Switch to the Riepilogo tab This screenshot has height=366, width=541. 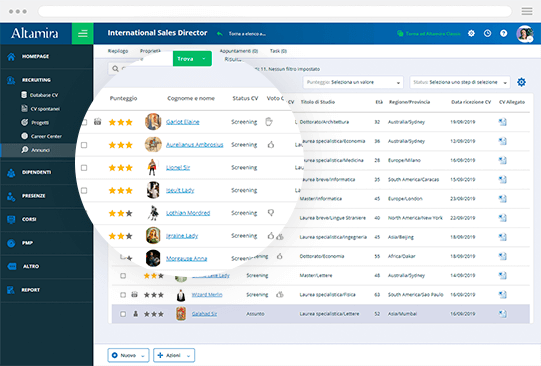click(x=118, y=51)
